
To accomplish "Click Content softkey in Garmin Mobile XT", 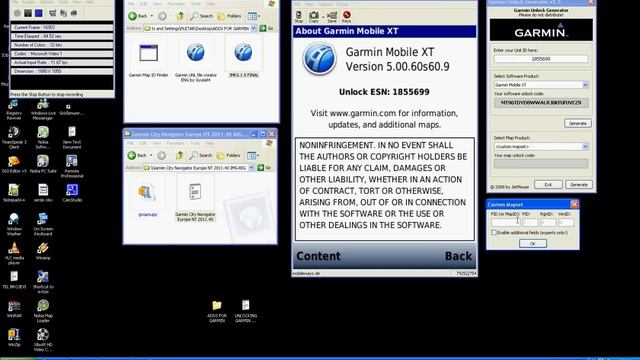I will [318, 256].
